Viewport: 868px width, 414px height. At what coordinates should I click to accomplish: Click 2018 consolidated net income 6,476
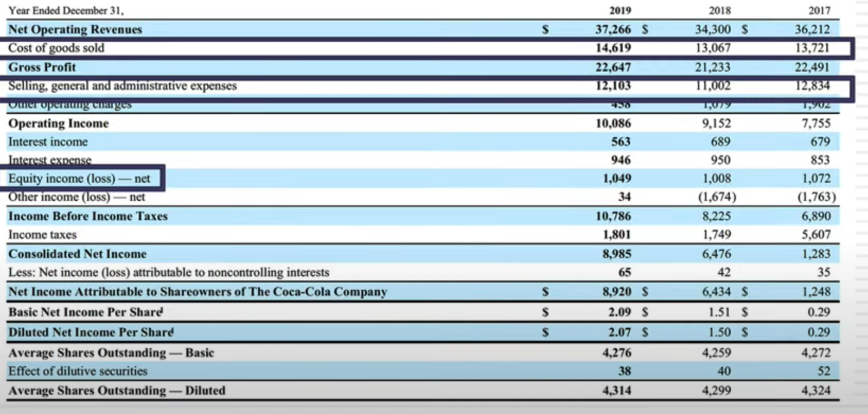coord(716,254)
